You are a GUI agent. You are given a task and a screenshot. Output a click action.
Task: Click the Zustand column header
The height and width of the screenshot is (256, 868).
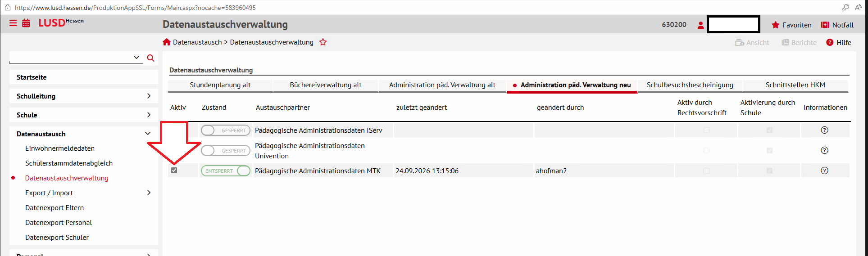click(214, 108)
